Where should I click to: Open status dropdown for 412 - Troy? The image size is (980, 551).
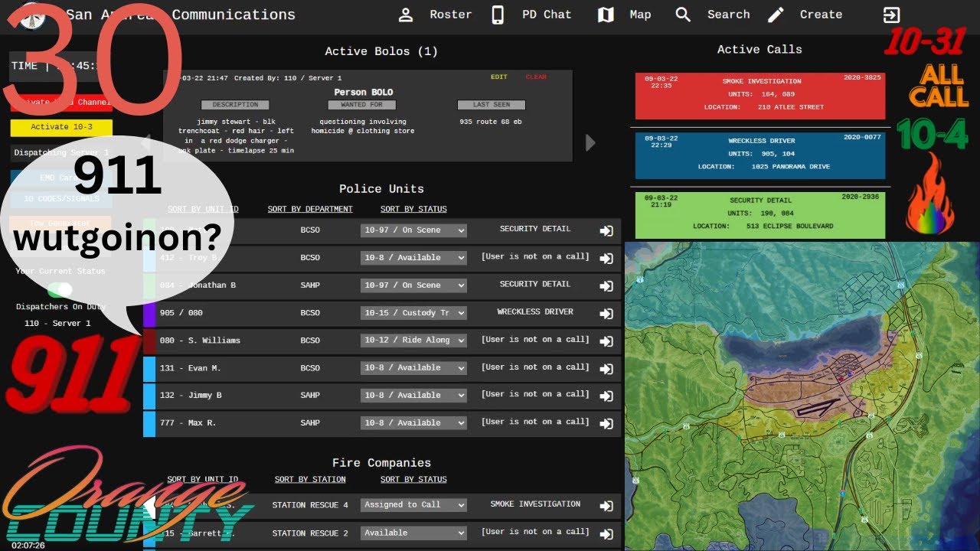point(413,258)
